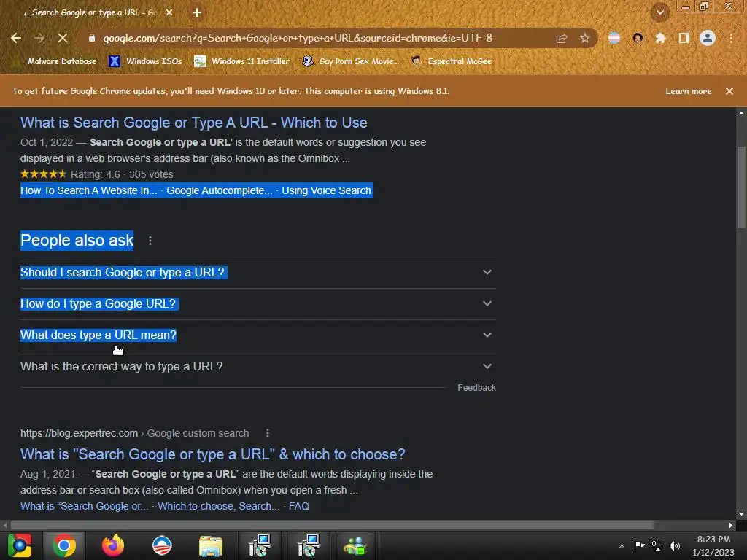The image size is (747, 560).
Task: Open People also ask options menu
Action: (150, 241)
